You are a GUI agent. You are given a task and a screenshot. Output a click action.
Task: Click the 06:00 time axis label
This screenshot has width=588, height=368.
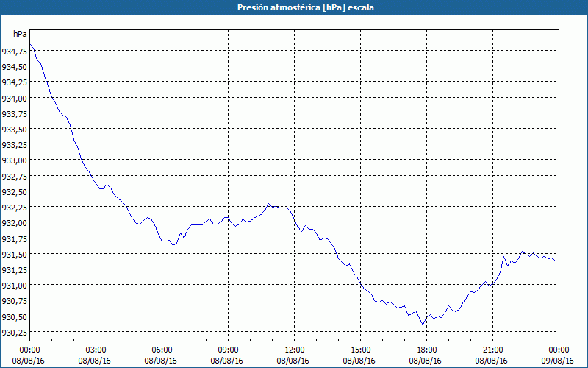pyautogui.click(x=162, y=350)
